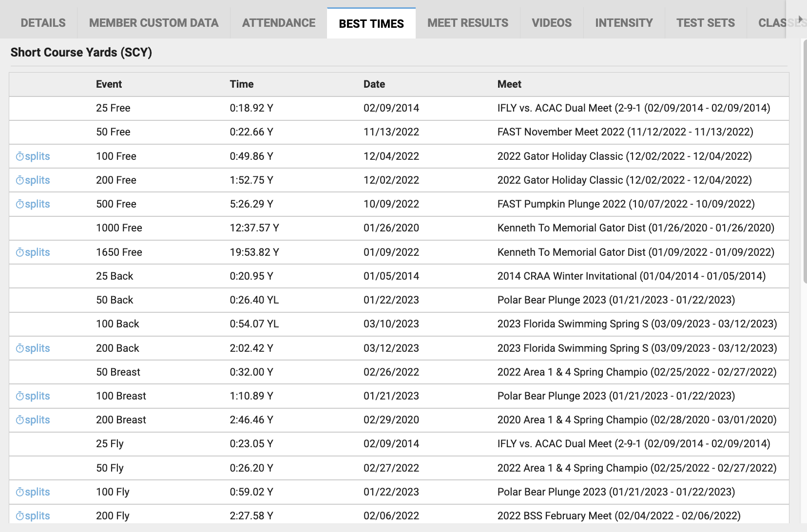The image size is (807, 532).
Task: Click the vertical scrollbar thumb
Action: tap(804, 161)
